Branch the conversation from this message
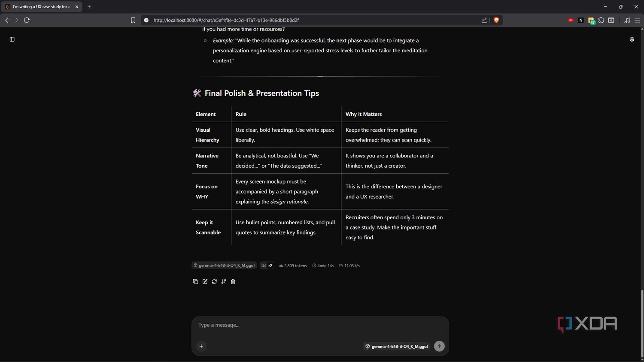 click(x=224, y=282)
